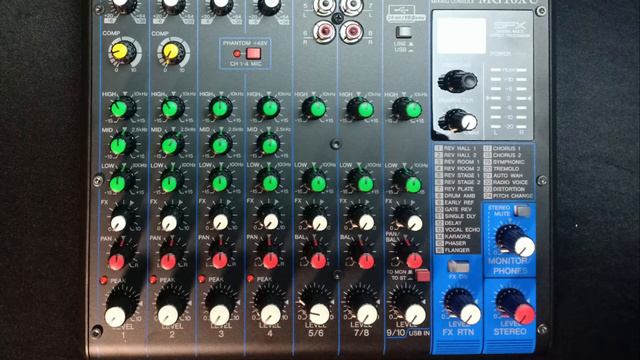Select the PITCH CHANGE effect label
This screenshot has width=640, height=360.
[513, 196]
